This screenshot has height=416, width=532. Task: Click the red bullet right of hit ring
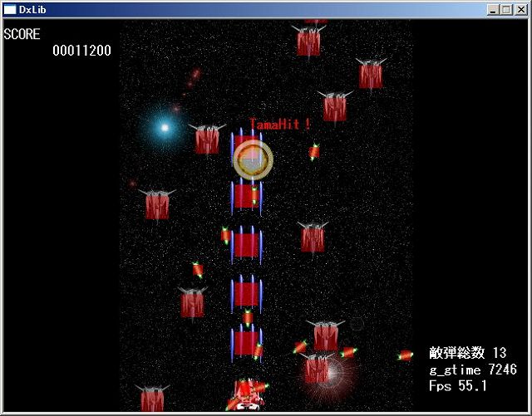click(314, 152)
